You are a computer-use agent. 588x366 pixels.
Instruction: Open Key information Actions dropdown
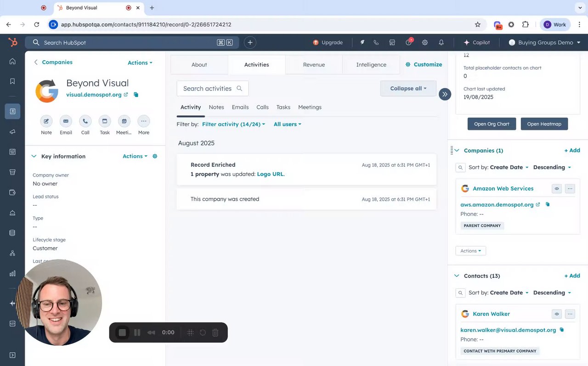pyautogui.click(x=135, y=156)
